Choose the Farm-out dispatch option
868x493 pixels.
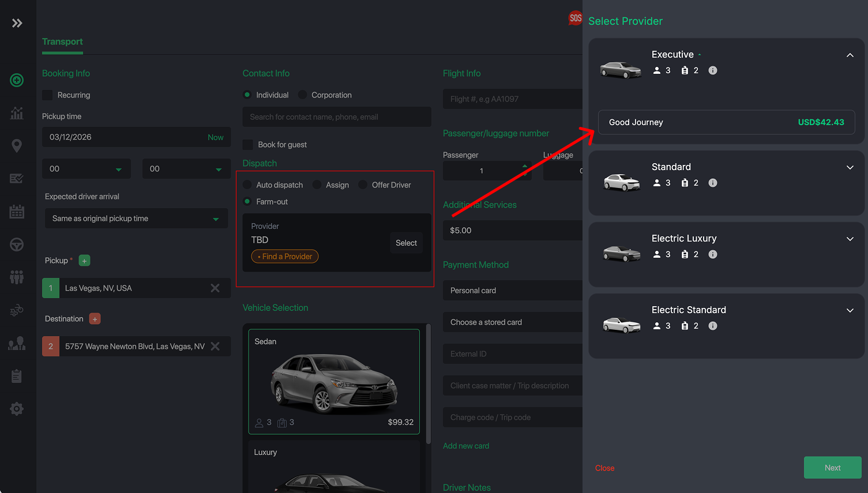[x=247, y=202]
